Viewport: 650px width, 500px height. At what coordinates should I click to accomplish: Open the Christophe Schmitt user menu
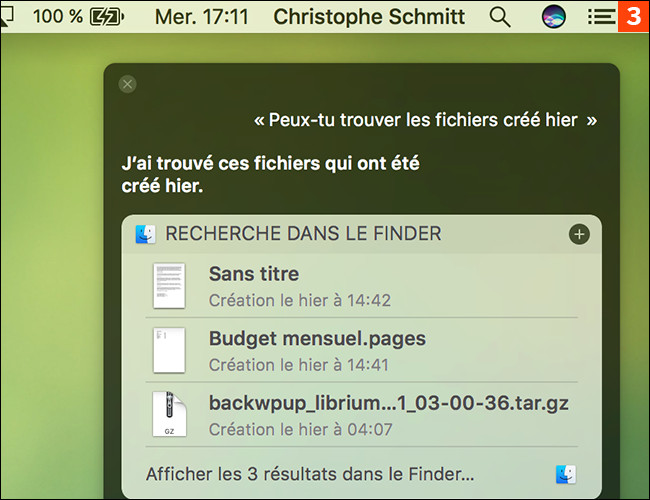pyautogui.click(x=369, y=17)
